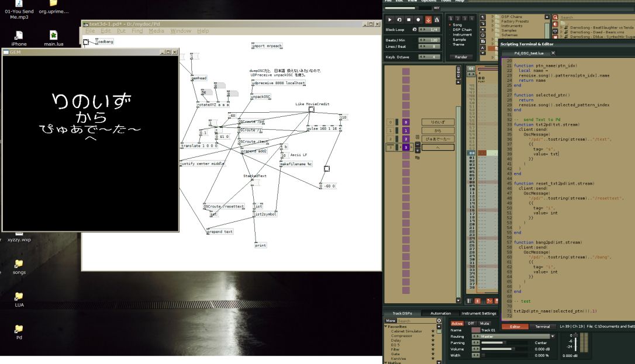Screen dimensions: 635x364
Task: Adjust the track Width slider
Action: [x=504, y=355]
